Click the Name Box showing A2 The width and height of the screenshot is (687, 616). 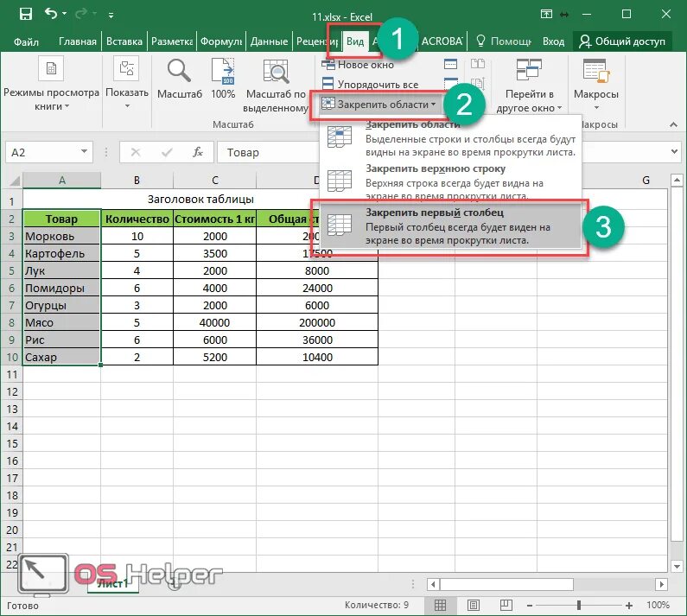[42, 152]
